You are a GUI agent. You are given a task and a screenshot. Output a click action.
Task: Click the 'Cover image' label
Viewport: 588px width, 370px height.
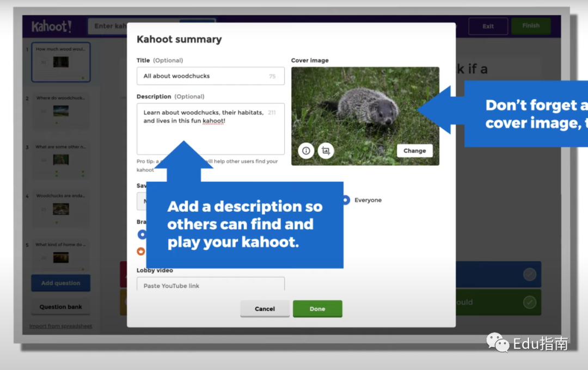click(x=310, y=60)
